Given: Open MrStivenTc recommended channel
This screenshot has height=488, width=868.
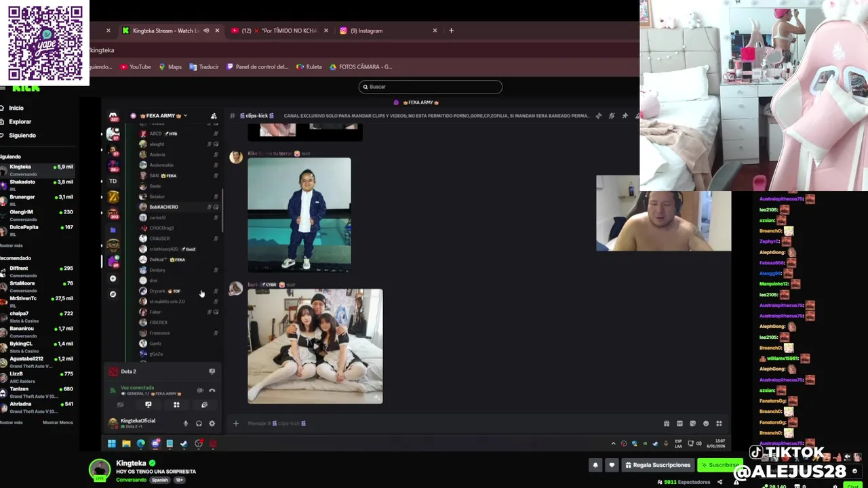Looking at the screenshot, I should [x=37, y=301].
